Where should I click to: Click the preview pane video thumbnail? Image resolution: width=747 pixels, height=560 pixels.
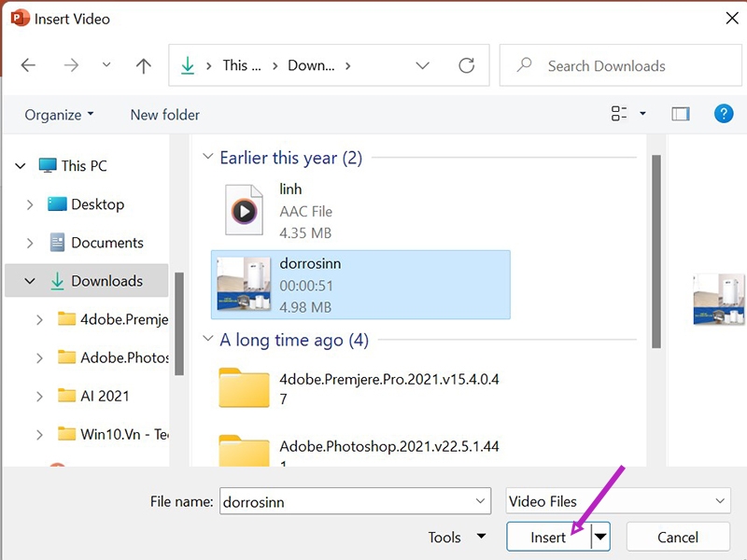click(x=719, y=299)
